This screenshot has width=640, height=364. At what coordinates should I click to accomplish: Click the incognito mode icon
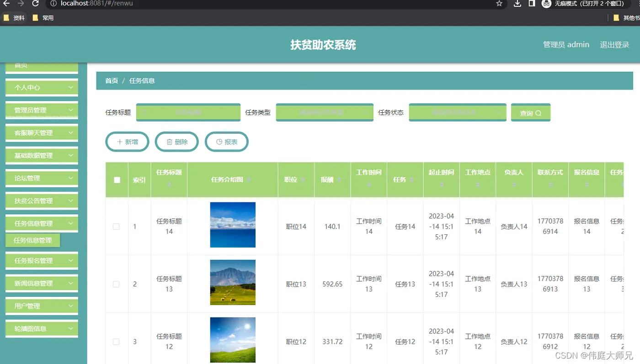[x=546, y=4]
